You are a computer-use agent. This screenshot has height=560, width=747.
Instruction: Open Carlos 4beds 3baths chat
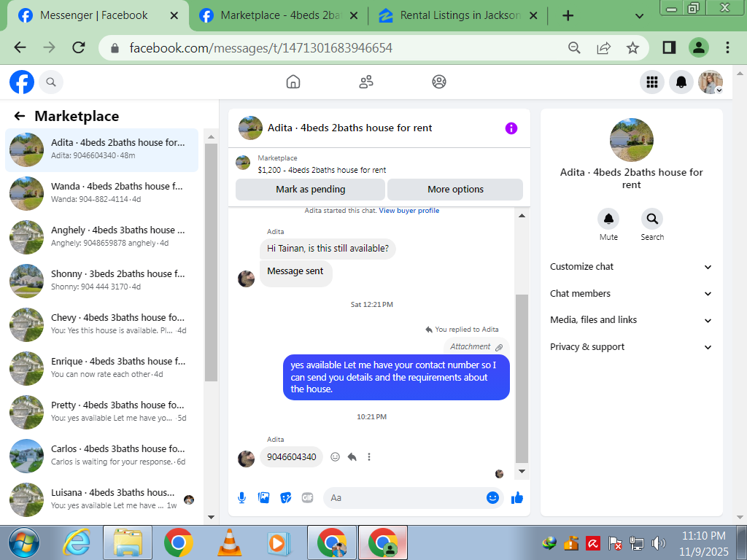[102, 456]
